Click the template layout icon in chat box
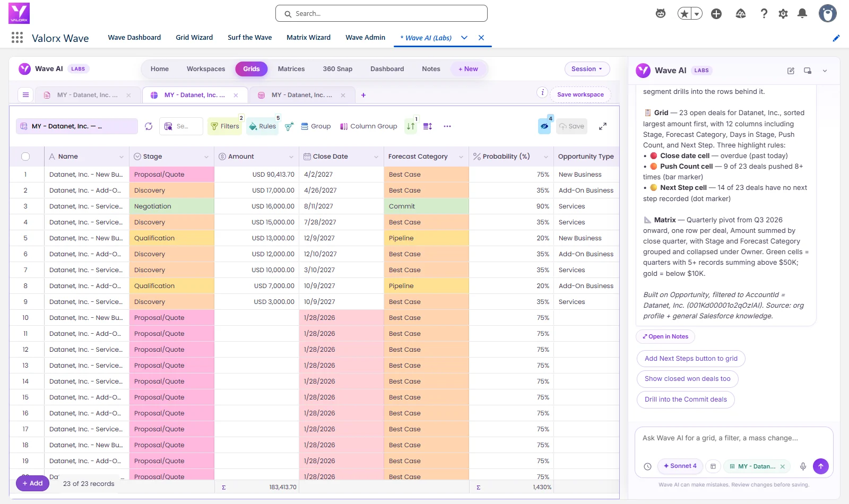 [x=713, y=466]
